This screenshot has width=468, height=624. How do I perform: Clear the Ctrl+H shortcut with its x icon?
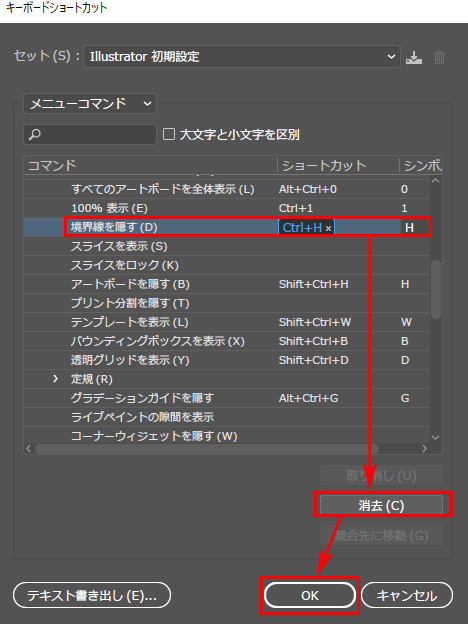(328, 228)
